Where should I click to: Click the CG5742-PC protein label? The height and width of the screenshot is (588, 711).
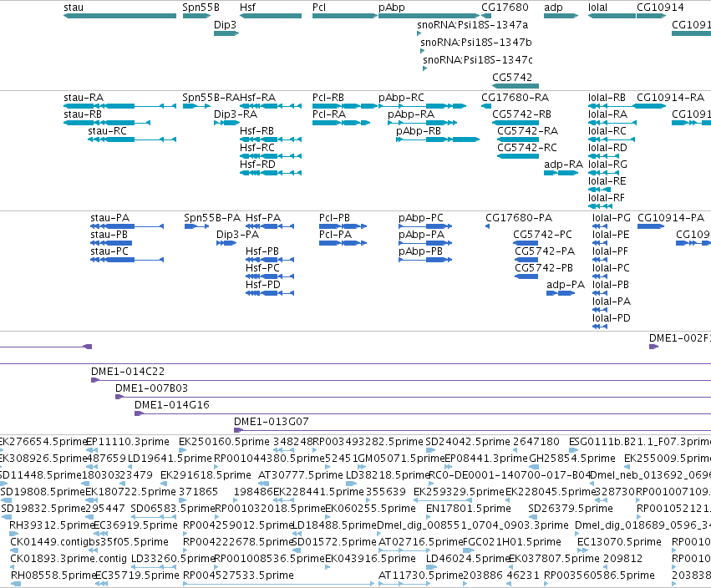[x=542, y=235]
